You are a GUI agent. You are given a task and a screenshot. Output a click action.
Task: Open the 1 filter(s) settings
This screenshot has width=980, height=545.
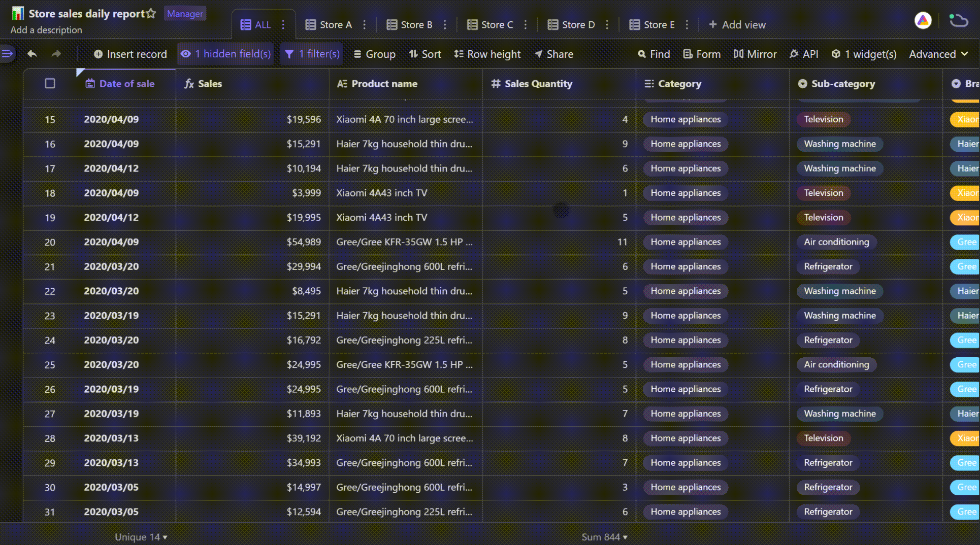pyautogui.click(x=312, y=54)
